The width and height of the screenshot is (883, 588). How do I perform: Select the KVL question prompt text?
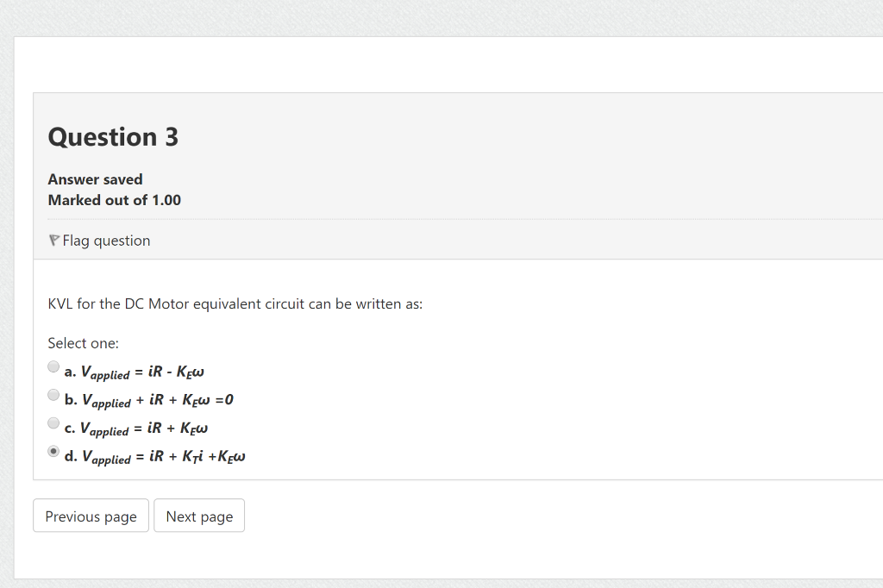pos(235,303)
